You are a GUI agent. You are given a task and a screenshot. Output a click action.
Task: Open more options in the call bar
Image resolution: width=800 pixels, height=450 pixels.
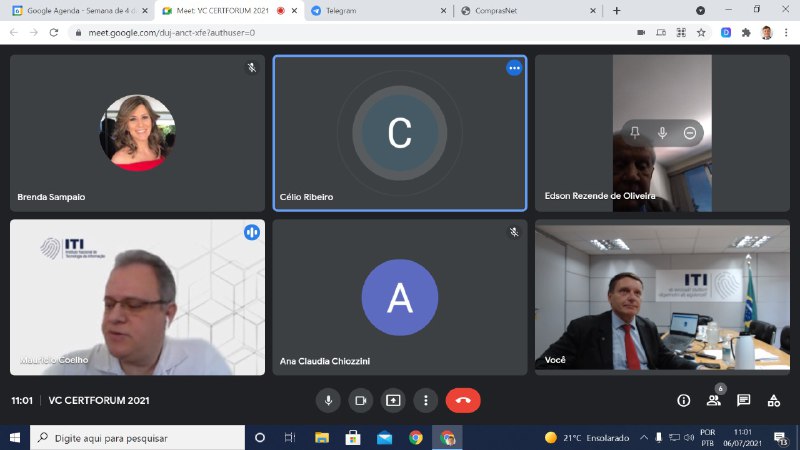[427, 400]
